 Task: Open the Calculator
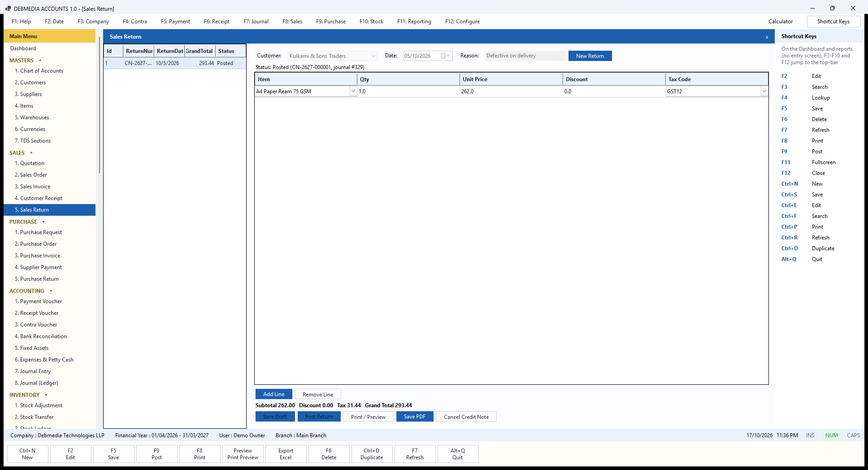point(781,22)
